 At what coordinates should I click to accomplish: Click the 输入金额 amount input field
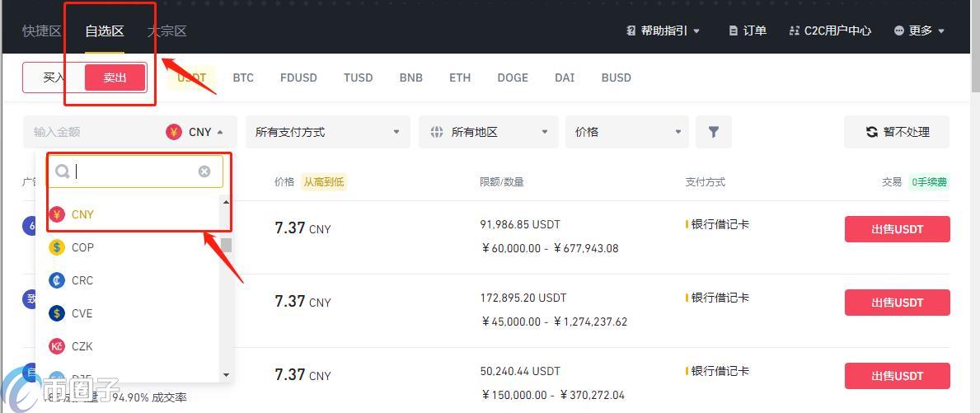pos(91,132)
